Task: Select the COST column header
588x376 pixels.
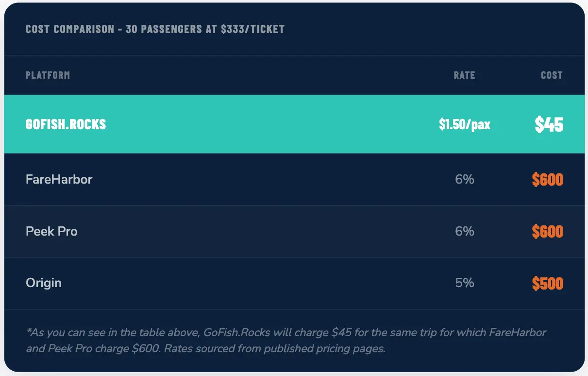Action: click(x=551, y=75)
